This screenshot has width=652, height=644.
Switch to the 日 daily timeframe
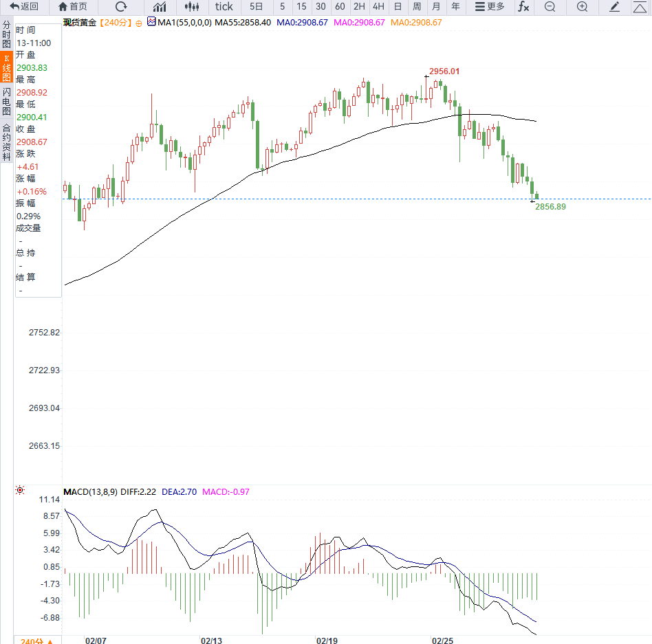(x=398, y=7)
